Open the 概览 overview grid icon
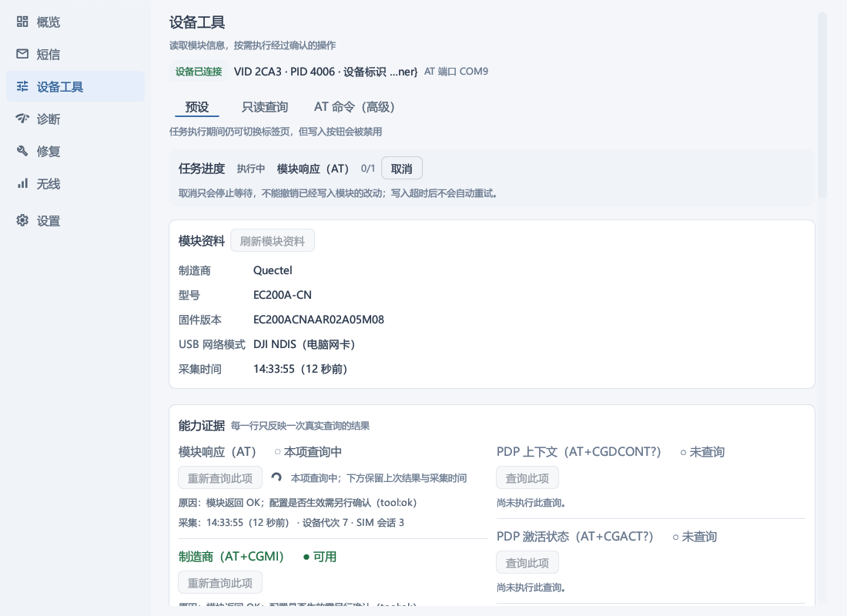 pyautogui.click(x=22, y=22)
